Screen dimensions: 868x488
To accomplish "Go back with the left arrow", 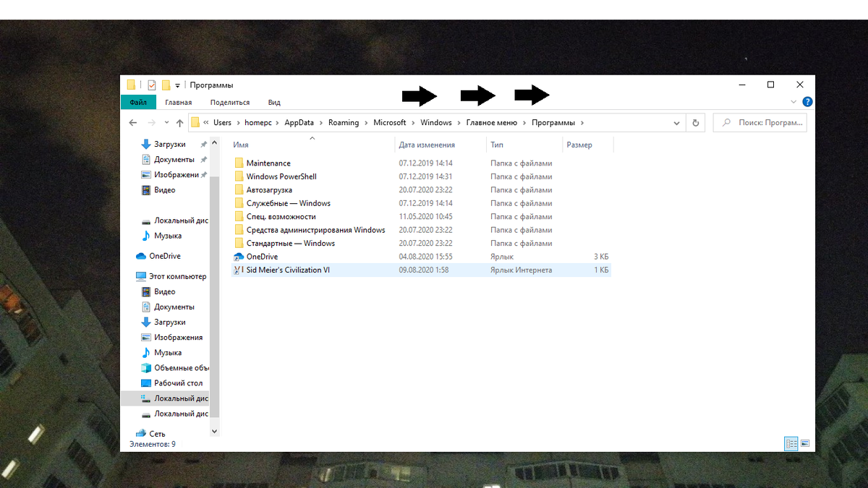I will click(x=133, y=123).
